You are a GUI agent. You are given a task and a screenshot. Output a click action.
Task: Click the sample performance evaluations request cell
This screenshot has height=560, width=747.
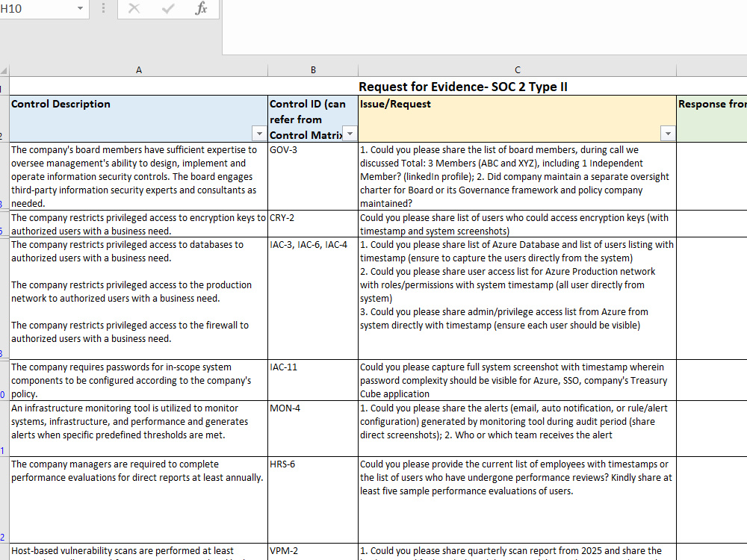518,500
